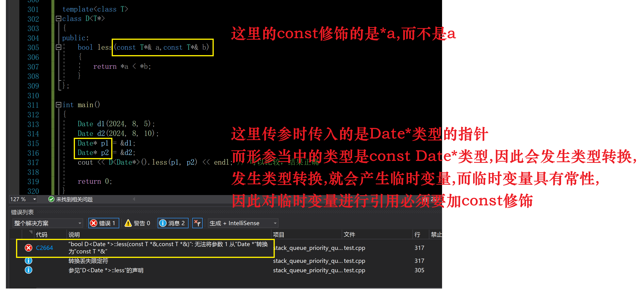Open the C2664 error code link
The height and width of the screenshot is (293, 644).
pyautogui.click(x=45, y=248)
